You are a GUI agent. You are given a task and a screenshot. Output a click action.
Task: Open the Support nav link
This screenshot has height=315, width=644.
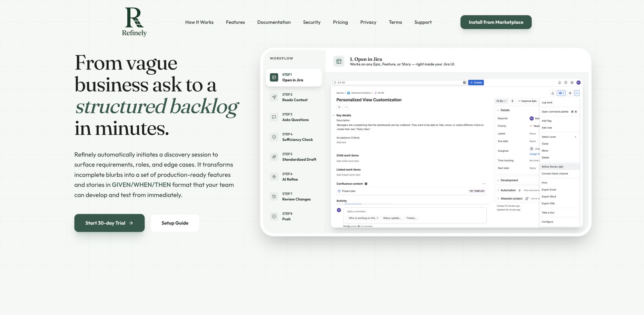pos(423,22)
